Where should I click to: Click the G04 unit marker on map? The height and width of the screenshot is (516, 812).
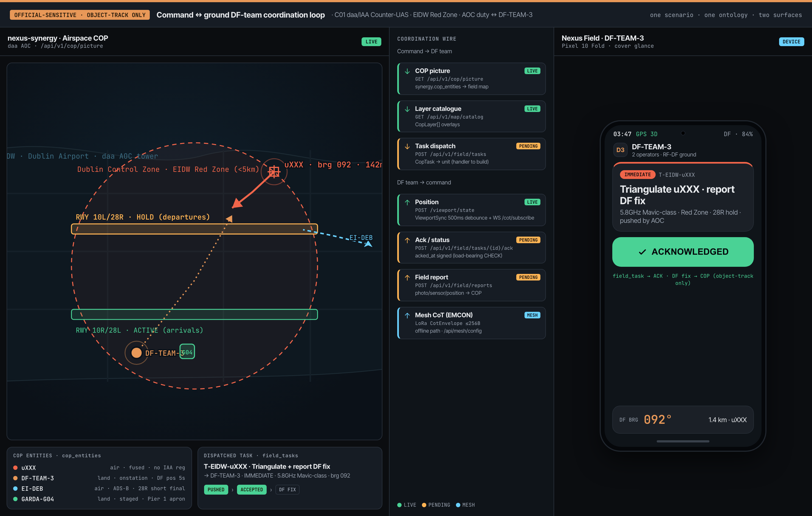click(187, 352)
